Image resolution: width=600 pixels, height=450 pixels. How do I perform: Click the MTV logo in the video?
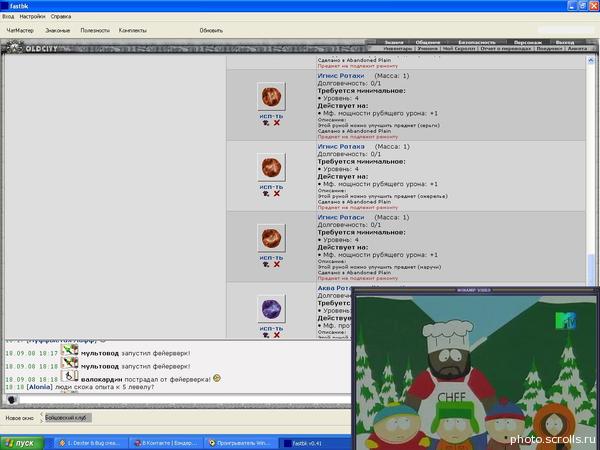click(566, 320)
